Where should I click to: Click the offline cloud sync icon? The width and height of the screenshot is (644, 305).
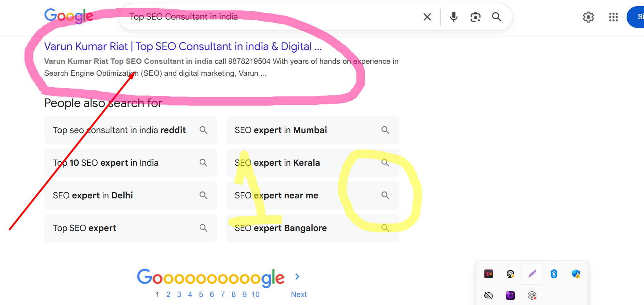click(489, 295)
